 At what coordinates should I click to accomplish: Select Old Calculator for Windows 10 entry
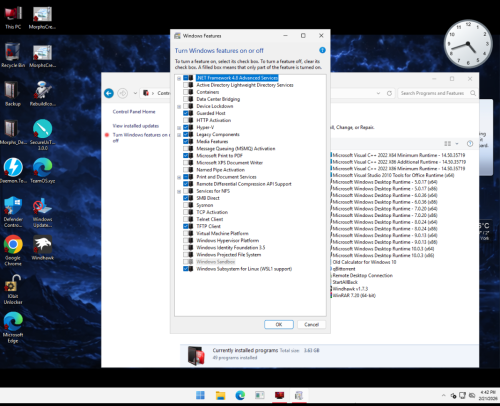click(364, 262)
